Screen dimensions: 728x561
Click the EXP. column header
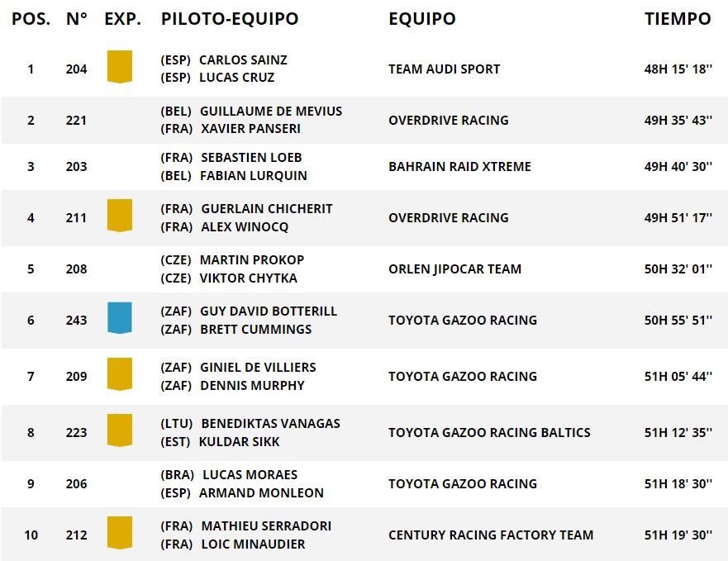point(122,18)
